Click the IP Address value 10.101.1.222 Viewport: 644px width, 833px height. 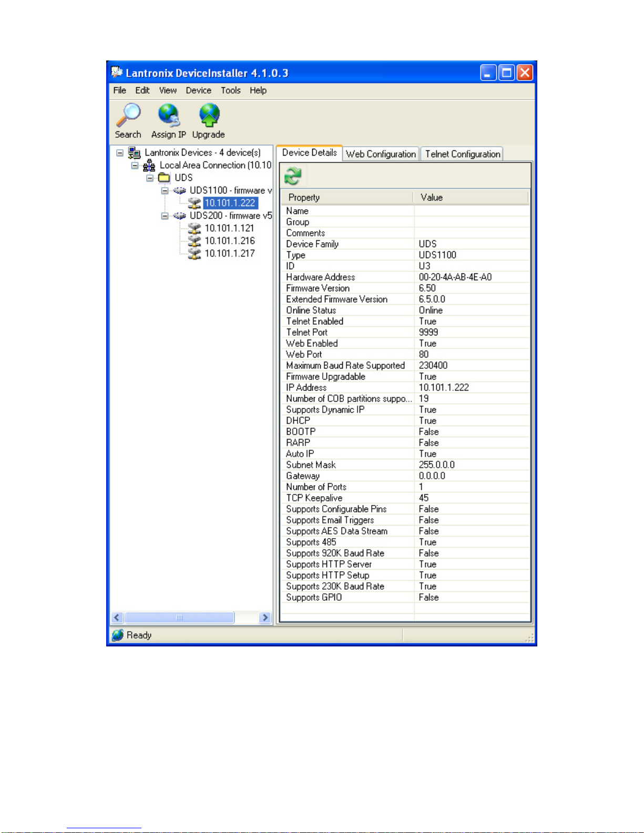tap(444, 387)
